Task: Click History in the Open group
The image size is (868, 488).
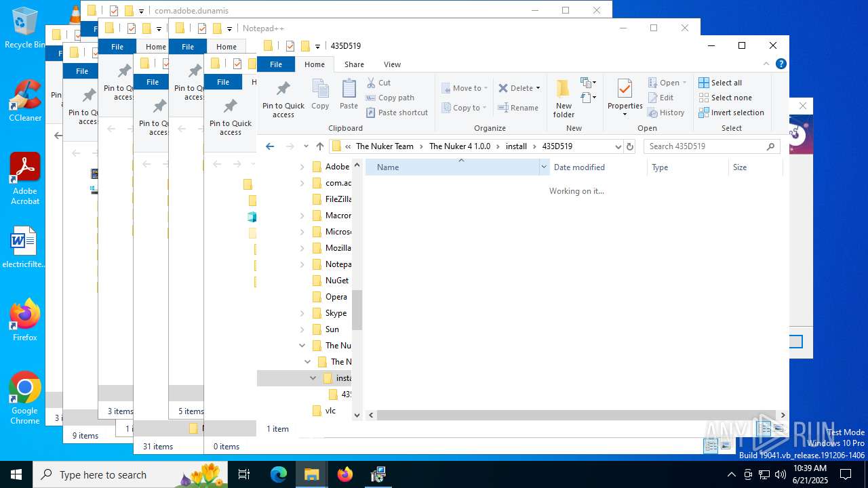Action: [666, 113]
